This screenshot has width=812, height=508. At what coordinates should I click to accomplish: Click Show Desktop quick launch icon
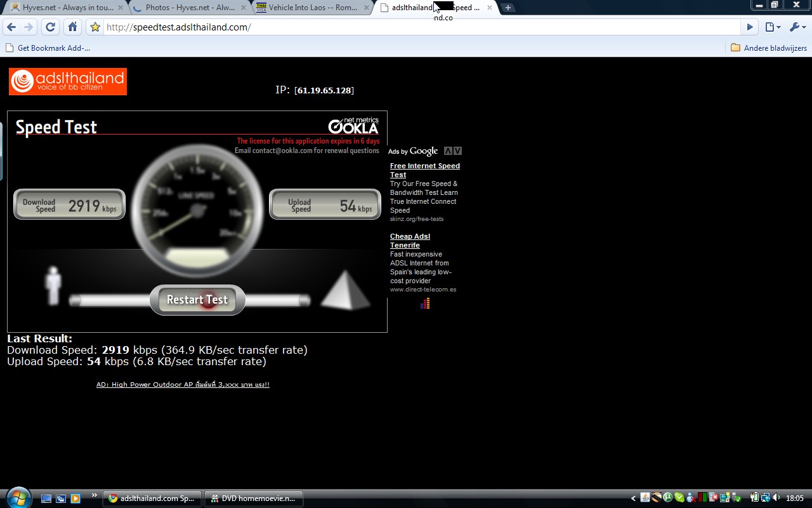tap(46, 498)
